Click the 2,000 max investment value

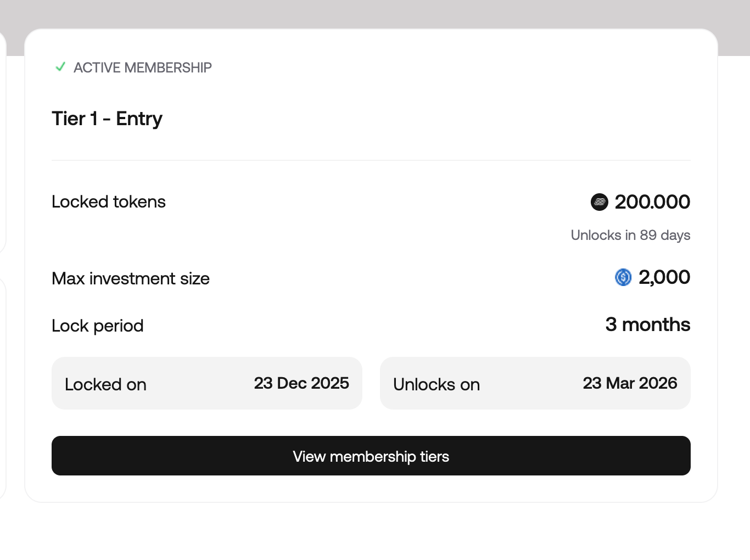[664, 277]
